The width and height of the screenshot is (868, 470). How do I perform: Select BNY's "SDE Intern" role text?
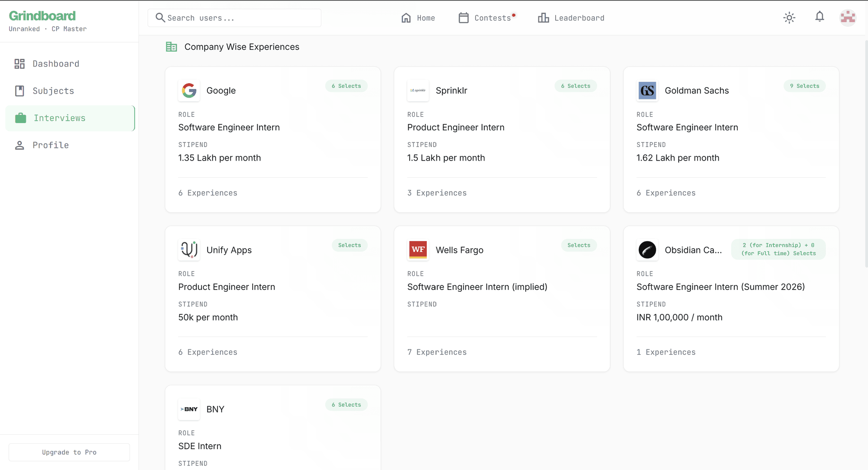pos(200,446)
